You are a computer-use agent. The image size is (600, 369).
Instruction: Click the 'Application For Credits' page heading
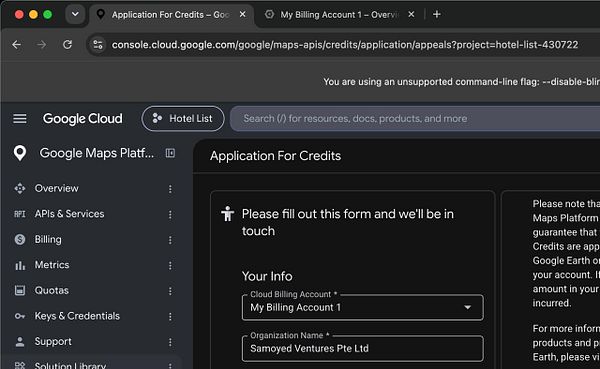coord(276,156)
